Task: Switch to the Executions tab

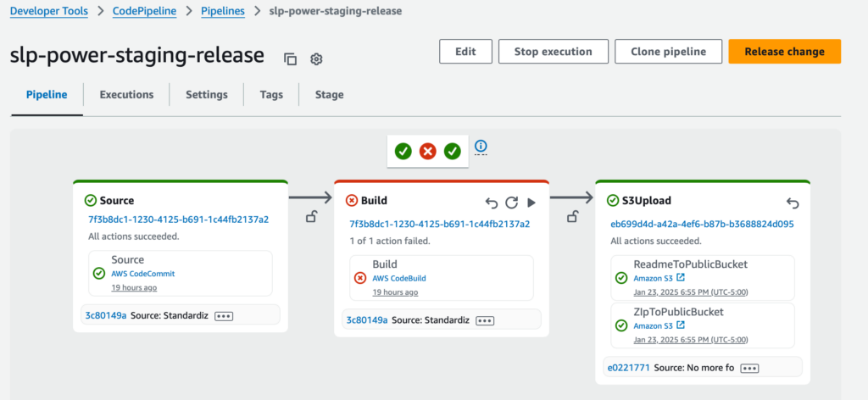Action: 127,95
